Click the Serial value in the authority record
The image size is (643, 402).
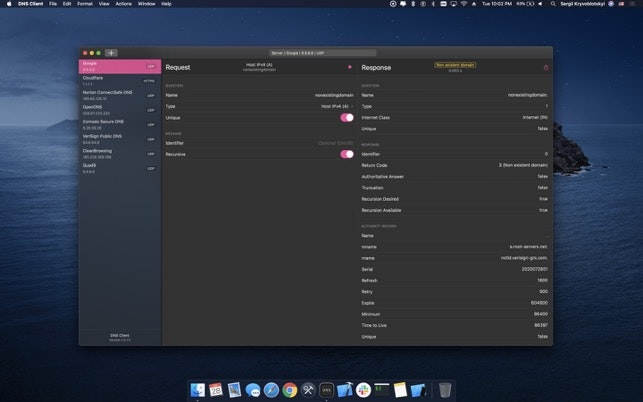point(534,270)
